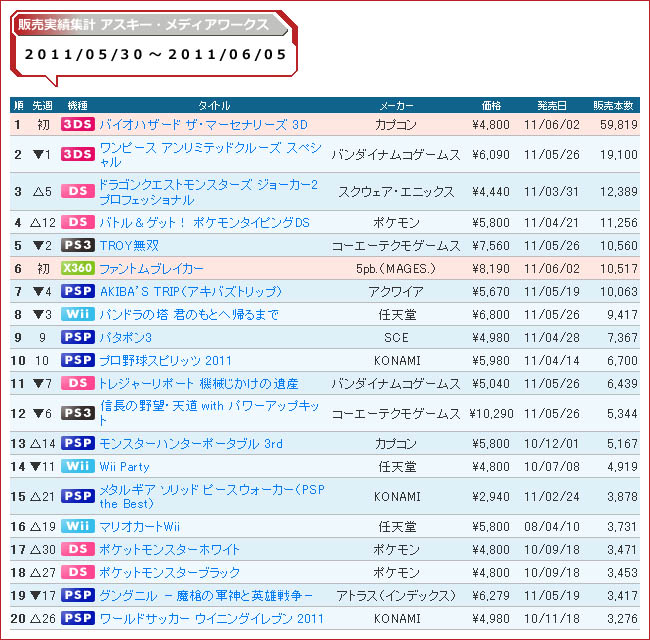Click the 販売本数 column header
The width and height of the screenshot is (650, 640).
[x=614, y=106]
